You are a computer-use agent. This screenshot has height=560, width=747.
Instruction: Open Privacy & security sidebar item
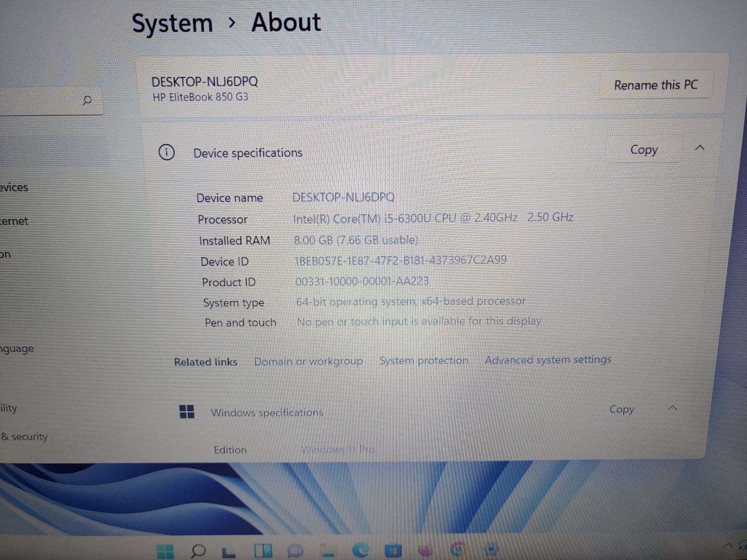[24, 437]
